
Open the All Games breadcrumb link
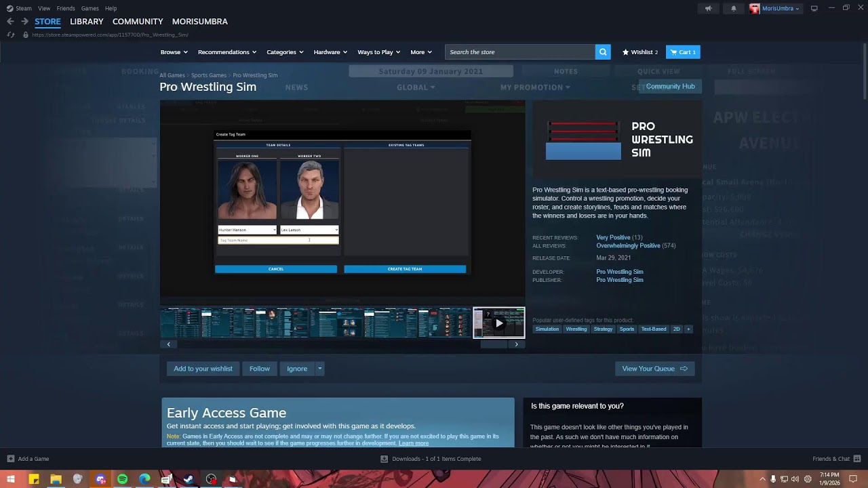[x=172, y=75]
